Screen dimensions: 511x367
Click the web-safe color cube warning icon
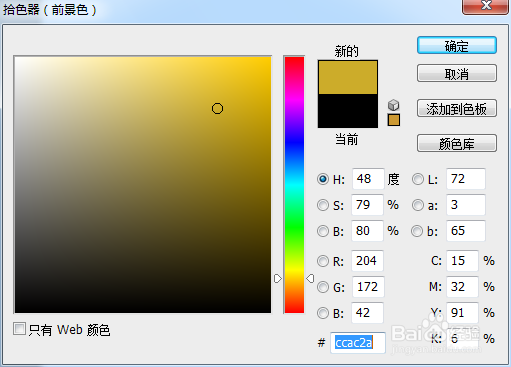(394, 105)
